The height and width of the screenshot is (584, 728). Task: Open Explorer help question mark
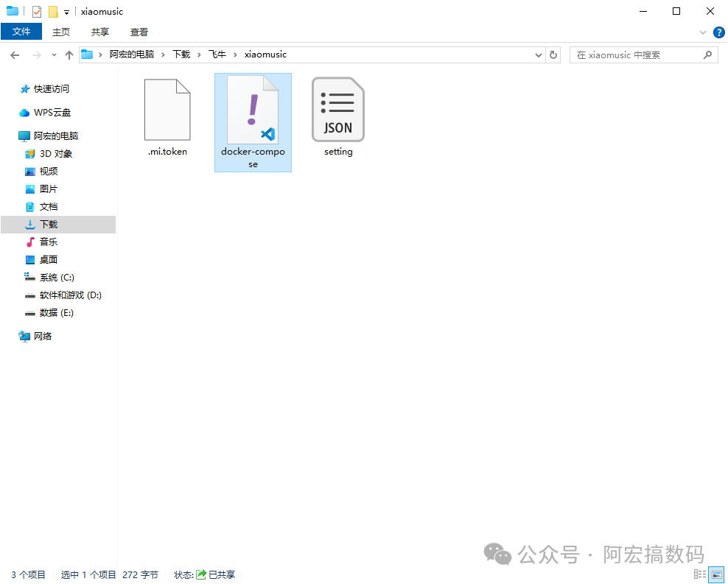tap(718, 32)
